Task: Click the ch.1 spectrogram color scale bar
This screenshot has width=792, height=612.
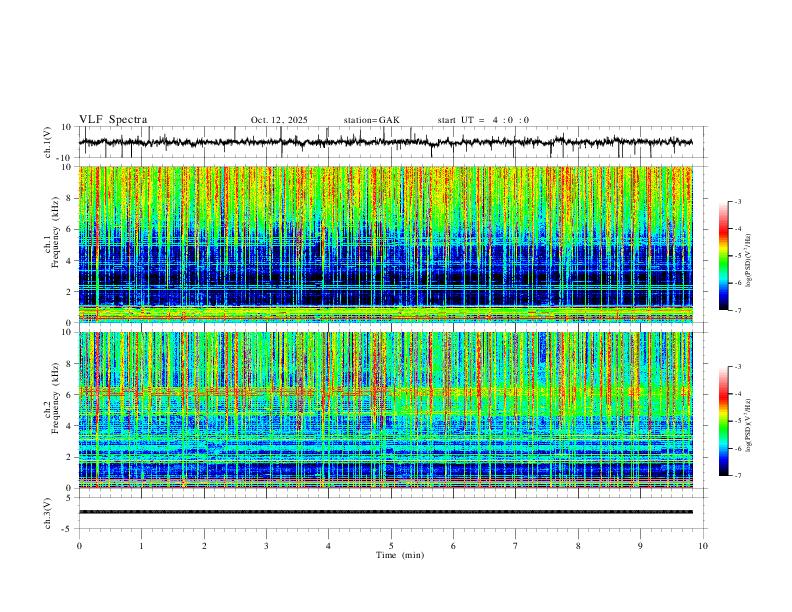Action: point(724,256)
